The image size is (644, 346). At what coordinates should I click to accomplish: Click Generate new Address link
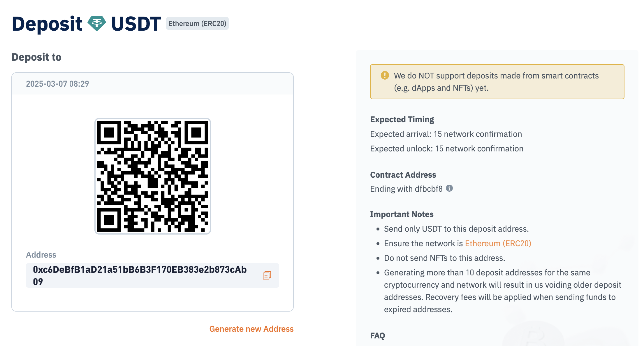pos(251,329)
